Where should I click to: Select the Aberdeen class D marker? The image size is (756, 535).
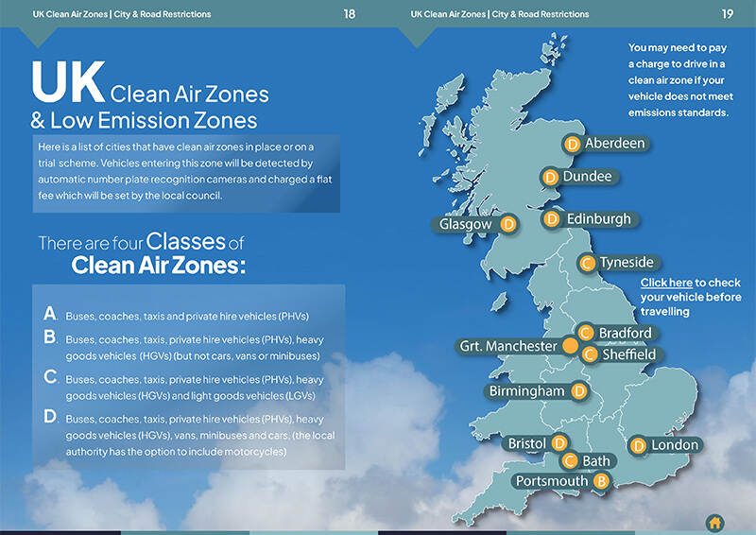click(572, 144)
